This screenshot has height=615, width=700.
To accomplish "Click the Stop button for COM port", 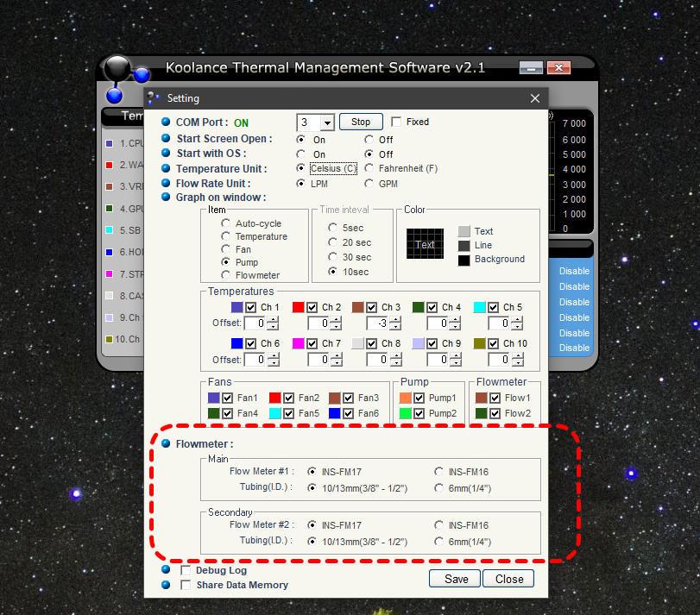I will [x=361, y=122].
